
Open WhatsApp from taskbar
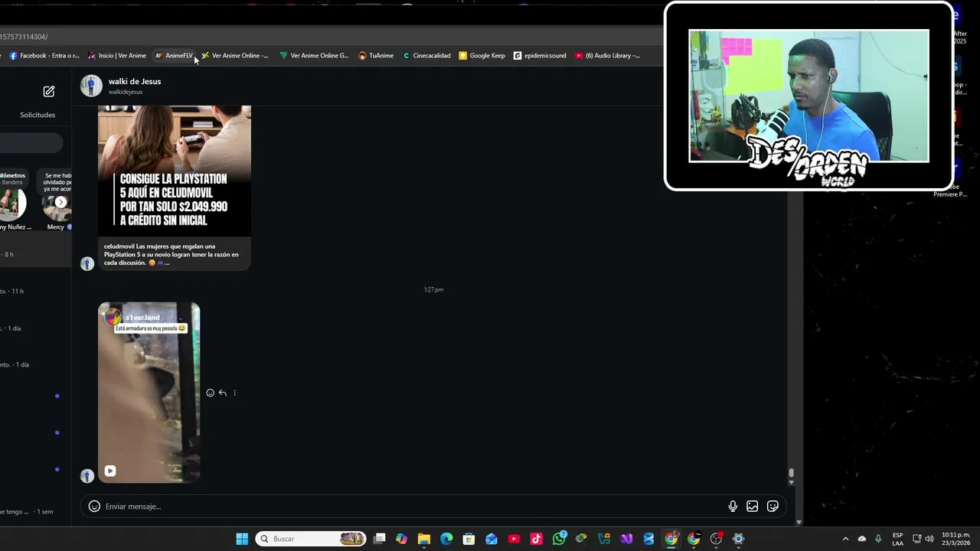[x=559, y=539]
